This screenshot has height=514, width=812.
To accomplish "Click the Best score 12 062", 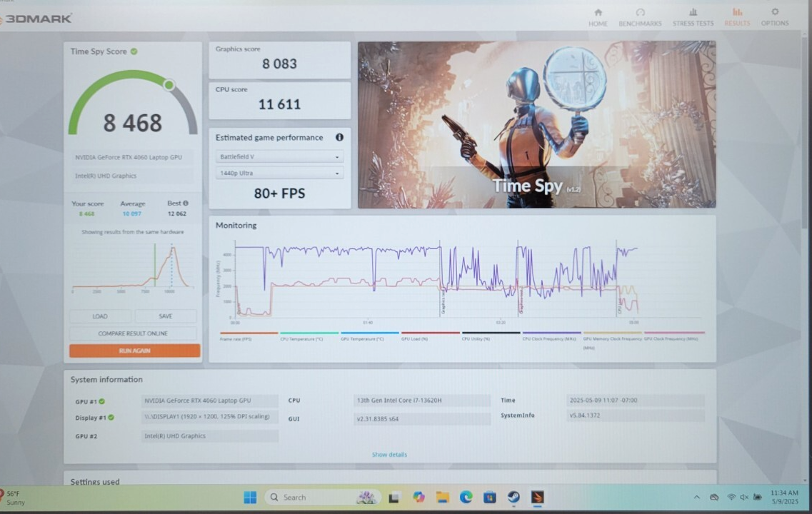I will (x=177, y=213).
